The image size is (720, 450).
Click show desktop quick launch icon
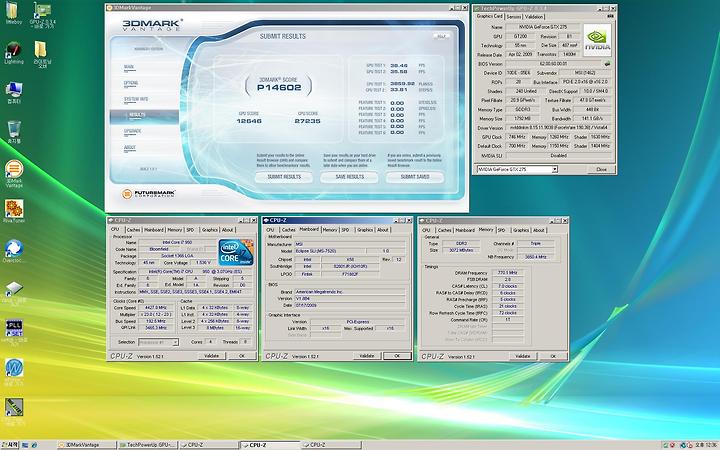click(x=26, y=445)
